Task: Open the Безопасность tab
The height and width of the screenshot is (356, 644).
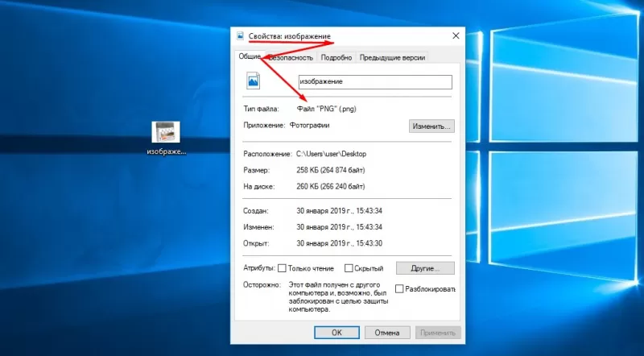Action: (291, 57)
